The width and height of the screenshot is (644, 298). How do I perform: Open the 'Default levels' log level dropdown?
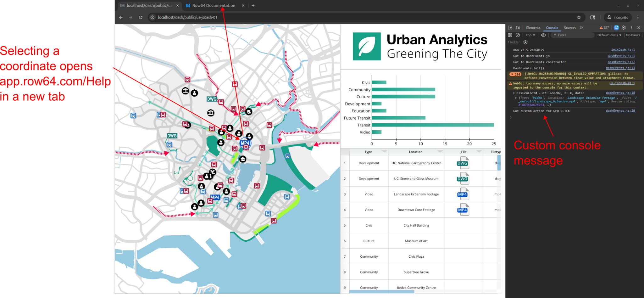coord(609,35)
